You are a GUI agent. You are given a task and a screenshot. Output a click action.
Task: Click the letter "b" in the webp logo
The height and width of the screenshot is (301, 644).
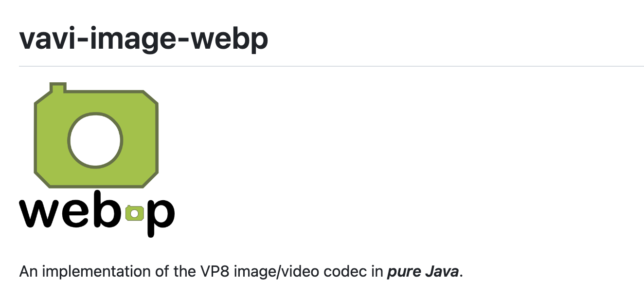(107, 210)
